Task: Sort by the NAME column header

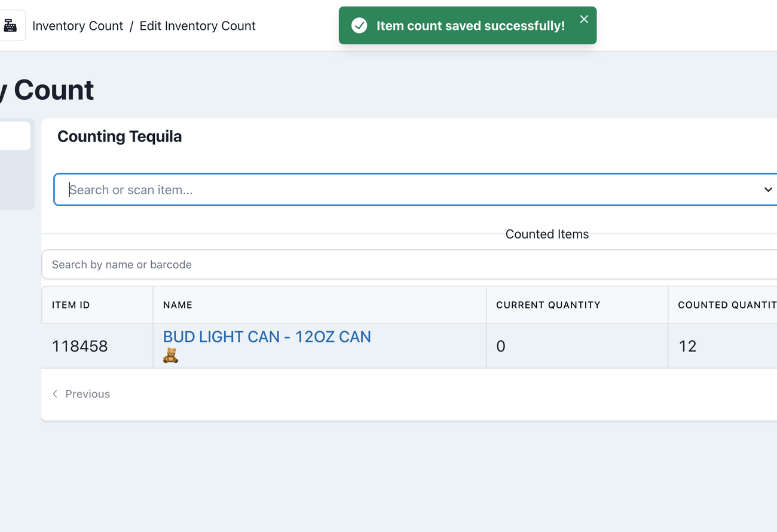Action: 178,305
